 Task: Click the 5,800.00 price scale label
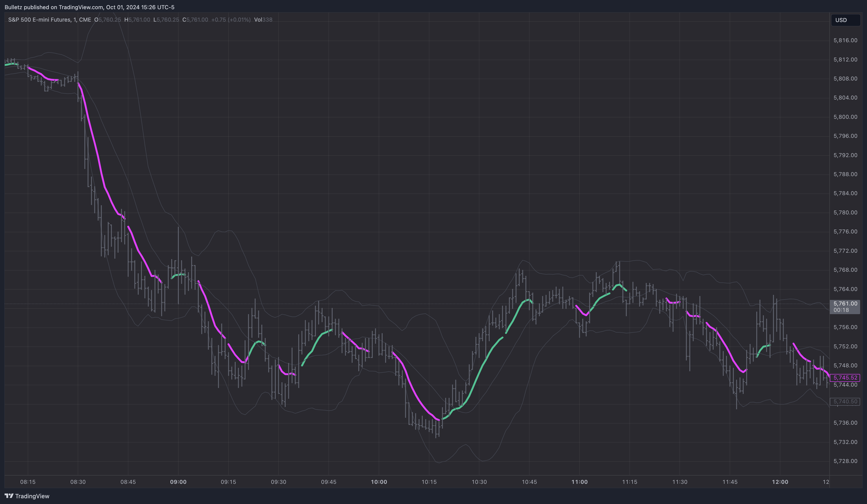pos(845,117)
